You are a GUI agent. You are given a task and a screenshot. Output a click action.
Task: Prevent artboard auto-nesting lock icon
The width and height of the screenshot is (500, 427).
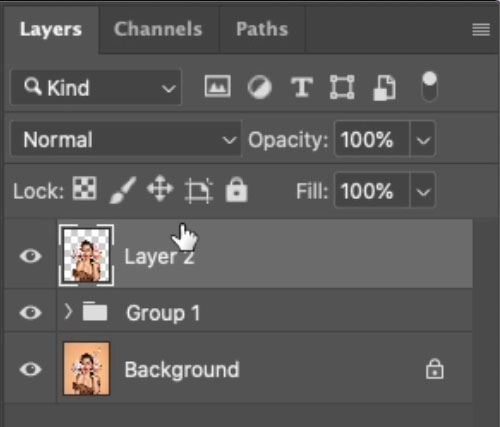(x=199, y=190)
